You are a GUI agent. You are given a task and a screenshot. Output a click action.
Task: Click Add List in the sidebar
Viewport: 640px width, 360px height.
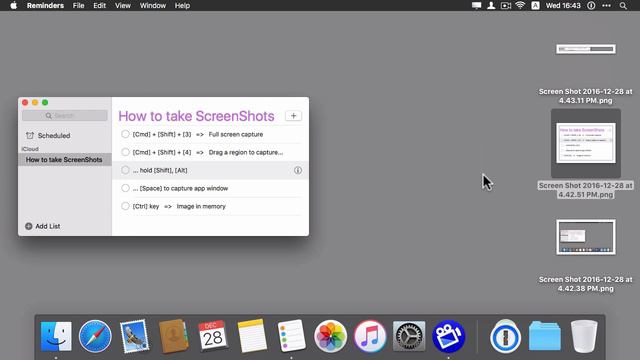point(43,226)
